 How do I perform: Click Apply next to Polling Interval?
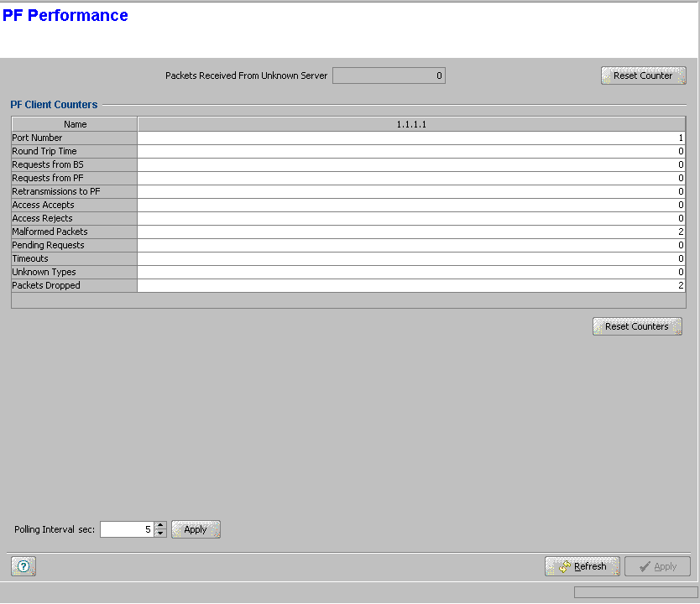196,529
